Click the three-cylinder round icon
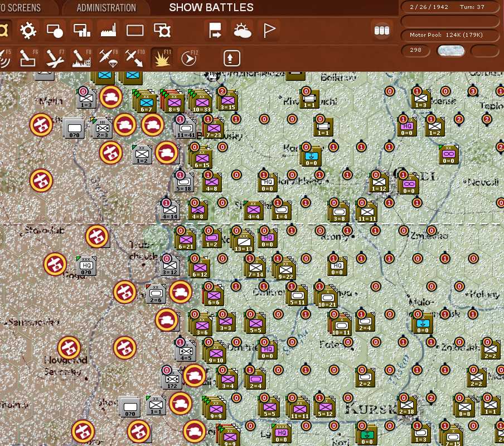Screen dimensions: 504x446 point(382,30)
